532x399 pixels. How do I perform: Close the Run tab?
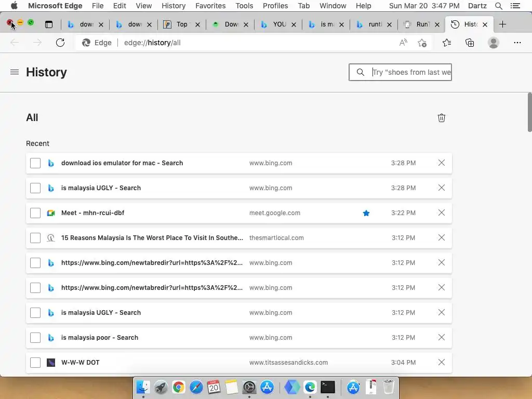pyautogui.click(x=437, y=24)
